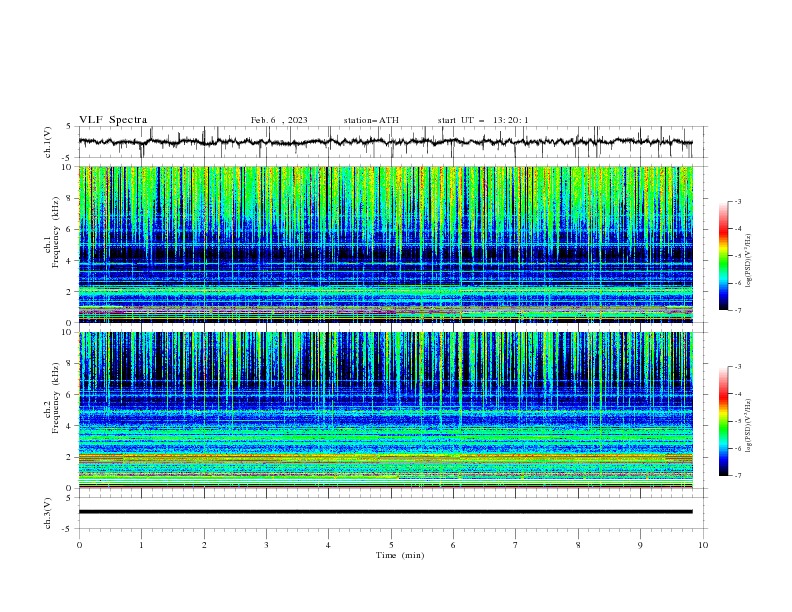
Task: Click the "-3" label on ch.1 colorbar
Action: pos(737,201)
